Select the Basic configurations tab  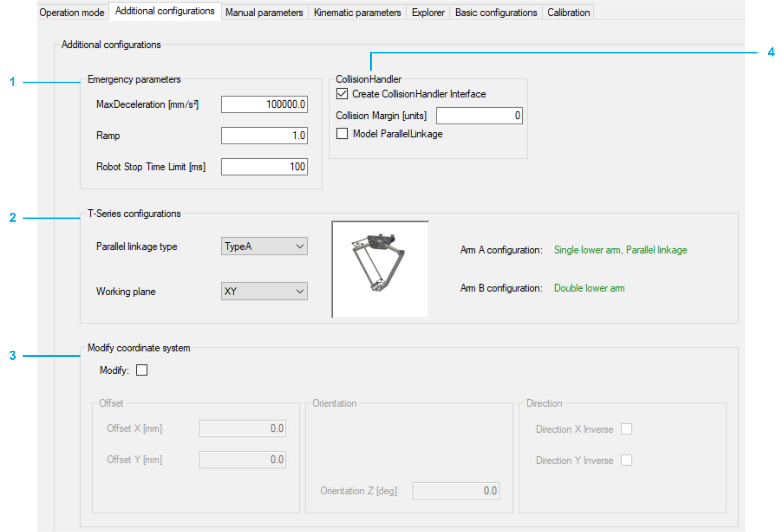pyautogui.click(x=496, y=12)
